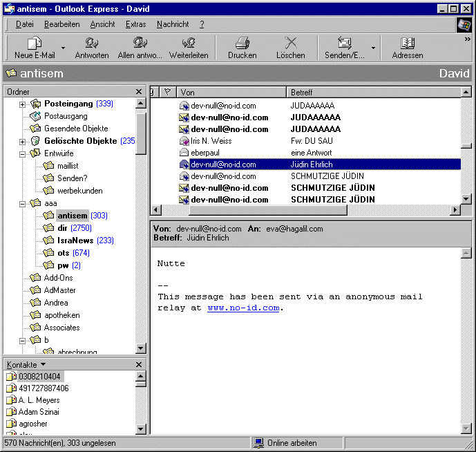Viewport: 476px width, 452px height.
Task: Follow the www.no-id.com link
Action: [x=243, y=308]
